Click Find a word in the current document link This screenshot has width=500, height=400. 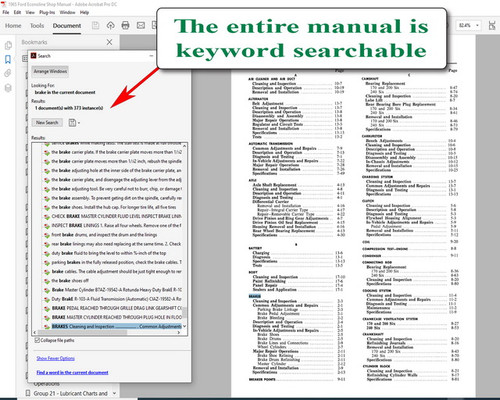click(x=72, y=372)
